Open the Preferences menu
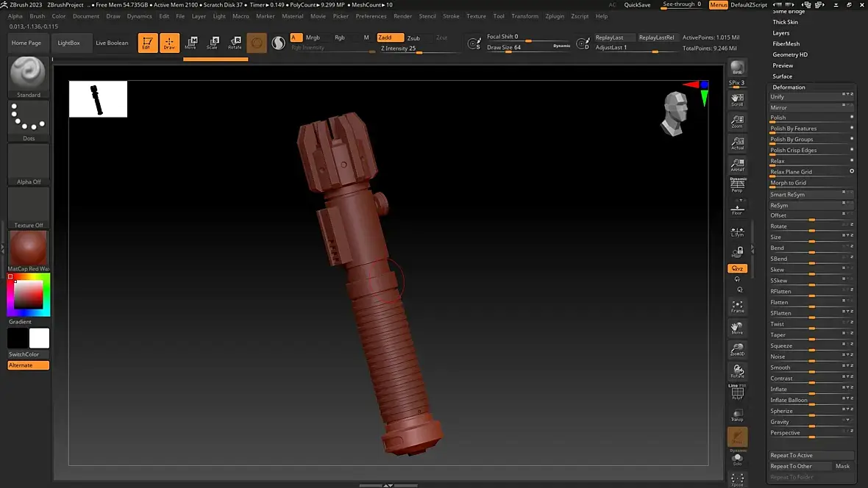 371,16
